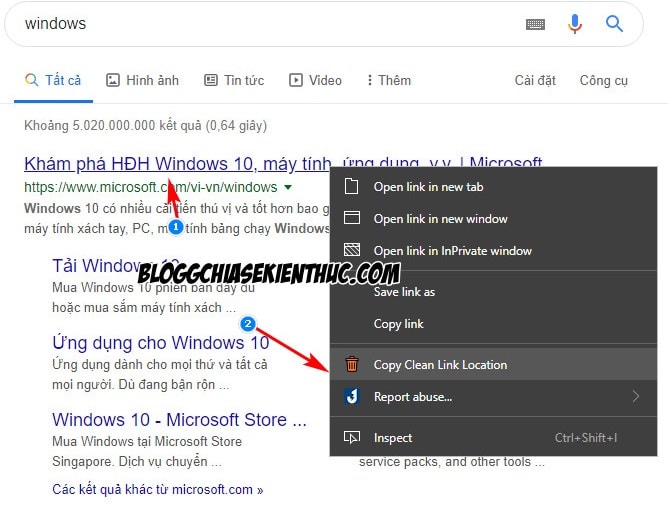Start voice search with microphone icon
668x509 pixels.
tap(575, 24)
